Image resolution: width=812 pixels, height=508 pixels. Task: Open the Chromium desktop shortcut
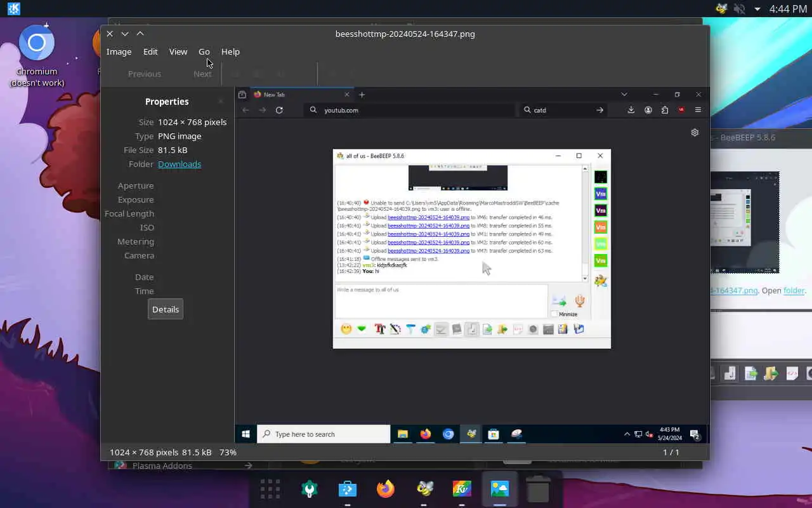tap(37, 57)
